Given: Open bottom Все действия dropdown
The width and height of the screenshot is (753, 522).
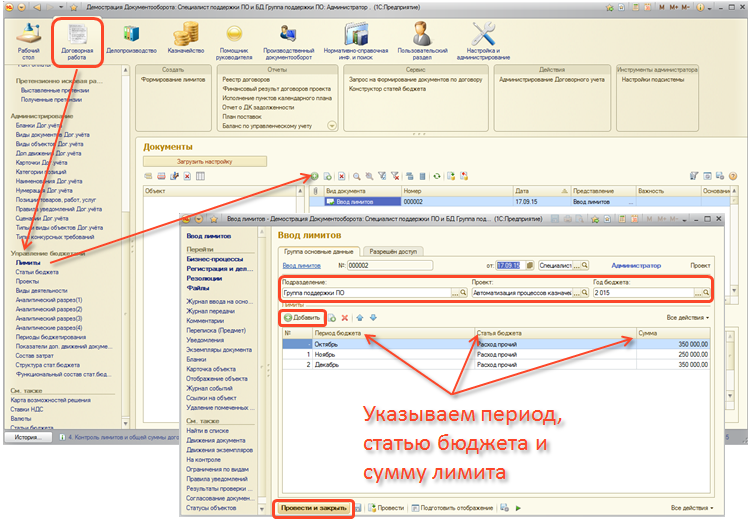Looking at the screenshot, I should point(688,508).
